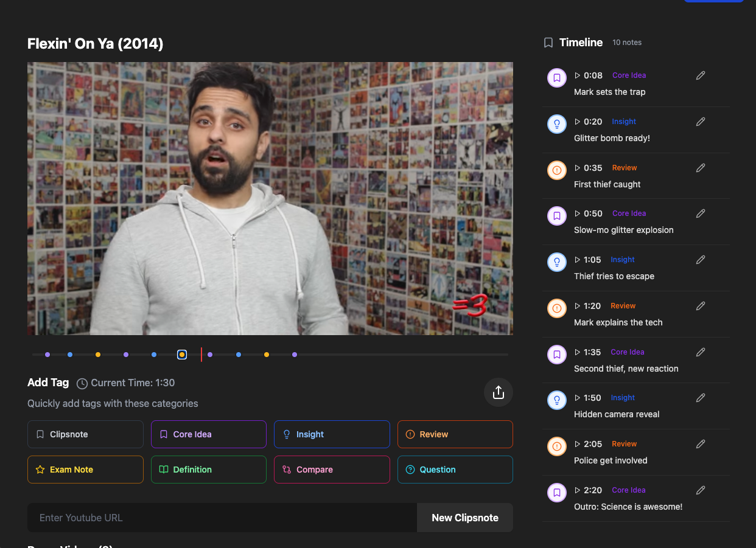Click the bookmark icon for Slow-mo glitter explosion
Viewport: 756px width, 548px height.
(x=556, y=216)
